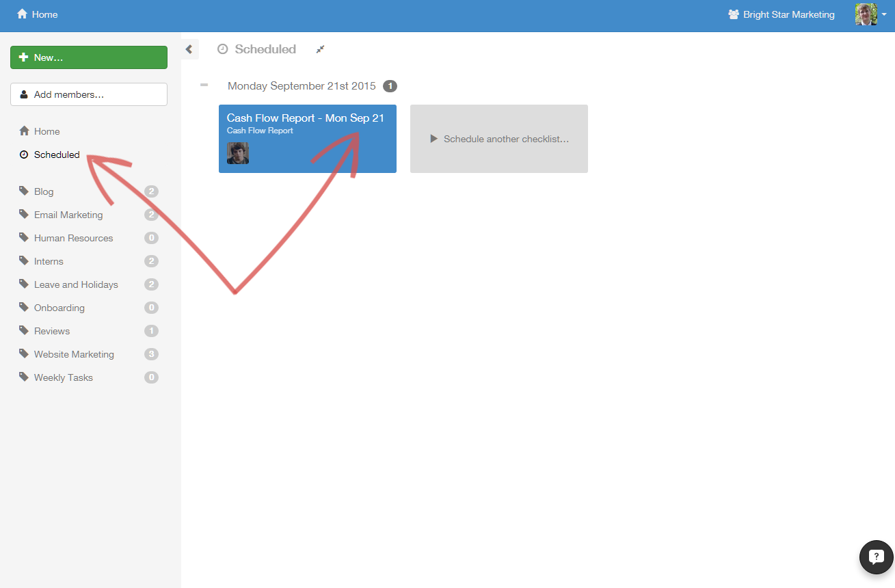Click Schedule another checklist tile

click(x=499, y=139)
